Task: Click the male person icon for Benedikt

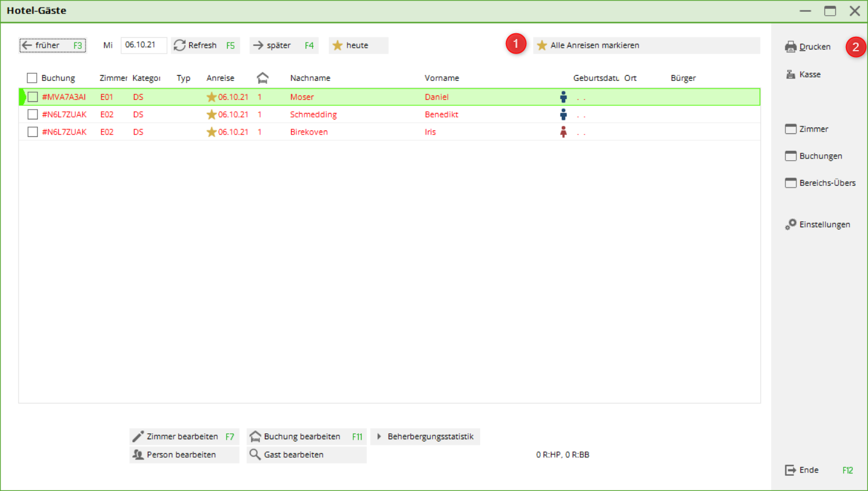Action: pos(563,115)
